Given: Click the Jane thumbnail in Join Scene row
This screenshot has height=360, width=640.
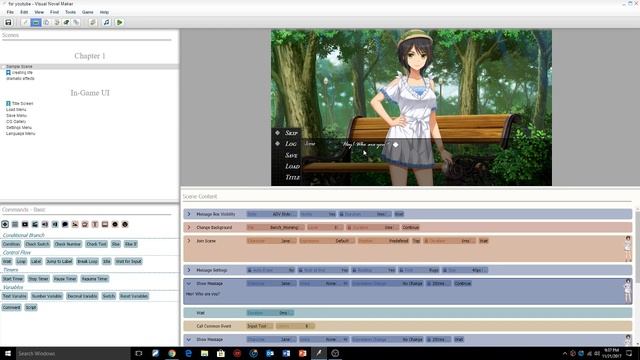Looking at the screenshot, I should coord(628,249).
